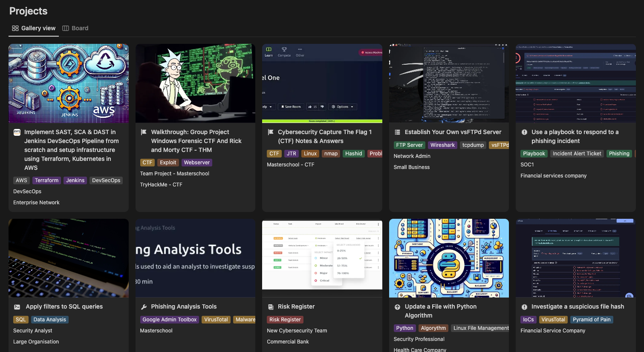This screenshot has width=644, height=352.
Task: Click the FTP Server tag
Action: click(x=410, y=145)
